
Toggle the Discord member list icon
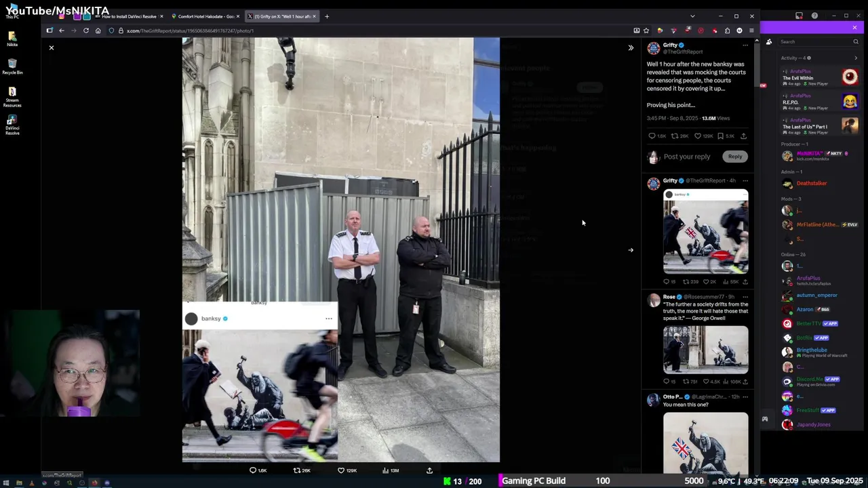(x=769, y=42)
